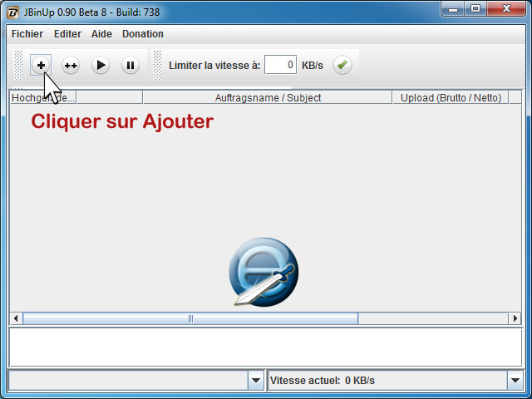Image resolution: width=532 pixels, height=399 pixels.
Task: Open the Aide menu
Action: click(x=101, y=34)
